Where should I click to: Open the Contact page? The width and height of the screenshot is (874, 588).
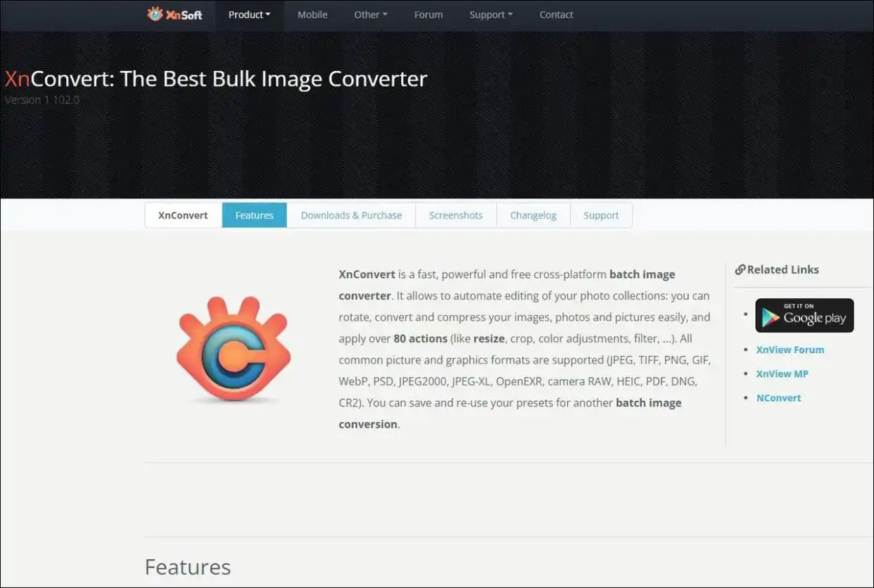(556, 15)
